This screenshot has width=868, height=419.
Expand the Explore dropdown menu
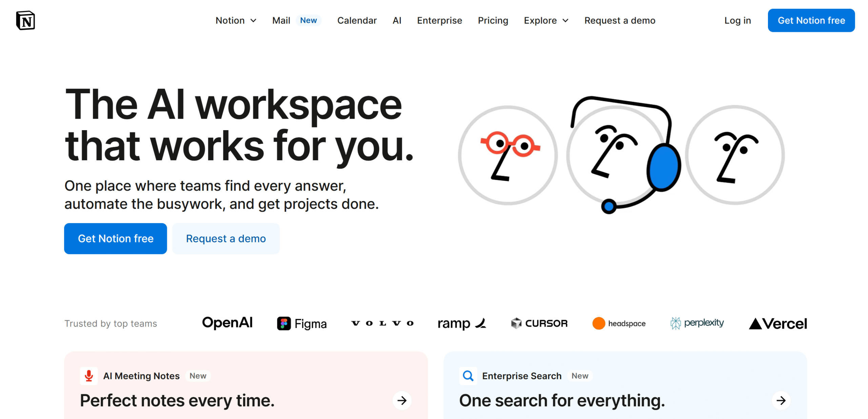coord(546,20)
